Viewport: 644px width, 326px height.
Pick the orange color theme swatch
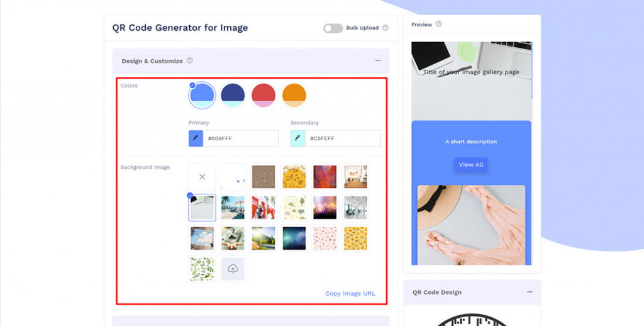294,95
